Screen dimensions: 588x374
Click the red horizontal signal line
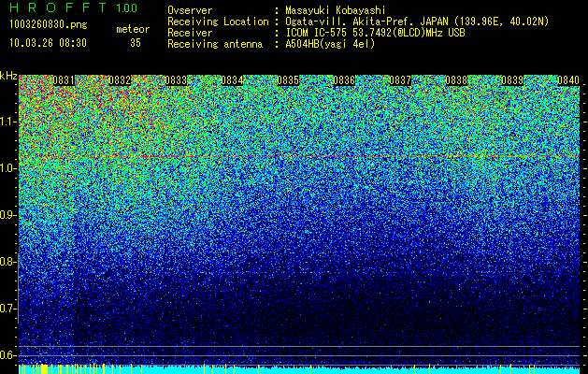click(x=299, y=156)
